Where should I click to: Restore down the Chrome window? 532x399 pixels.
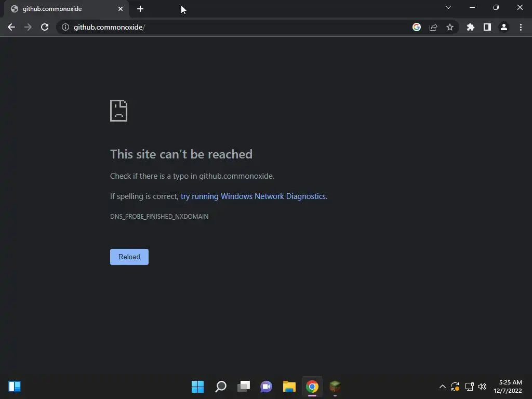click(x=496, y=7)
